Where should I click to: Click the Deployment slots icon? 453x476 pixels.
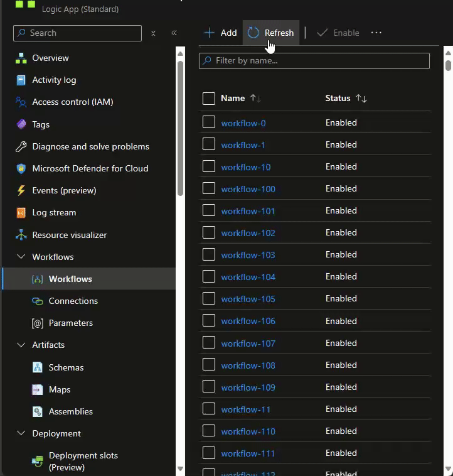click(37, 462)
